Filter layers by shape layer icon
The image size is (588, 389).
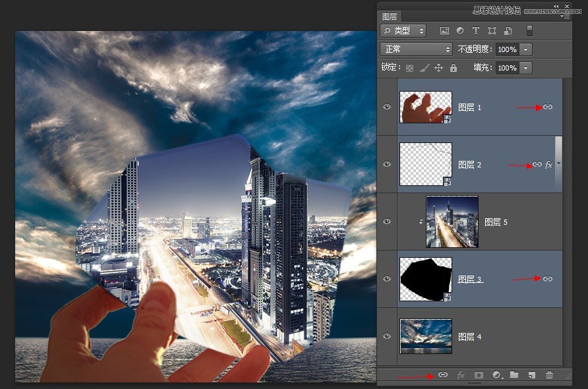(x=492, y=31)
